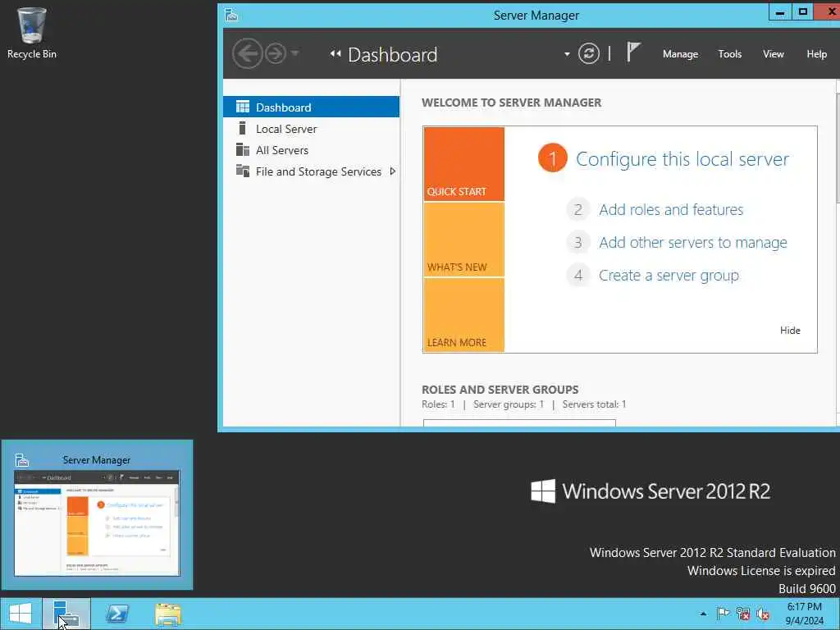Select Dashboard in the navigation pane

(x=311, y=107)
